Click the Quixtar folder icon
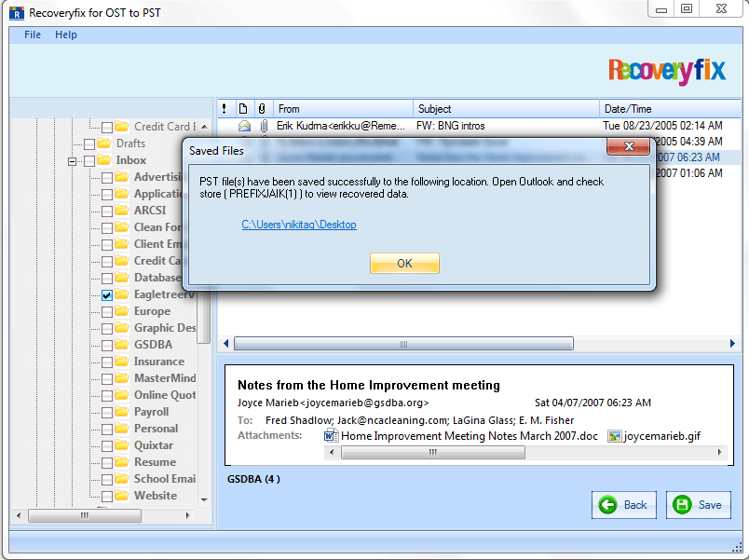Image resolution: width=749 pixels, height=560 pixels. (122, 444)
